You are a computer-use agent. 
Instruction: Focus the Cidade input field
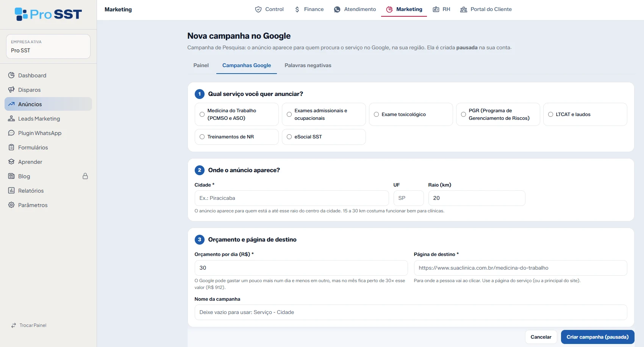[292, 198]
